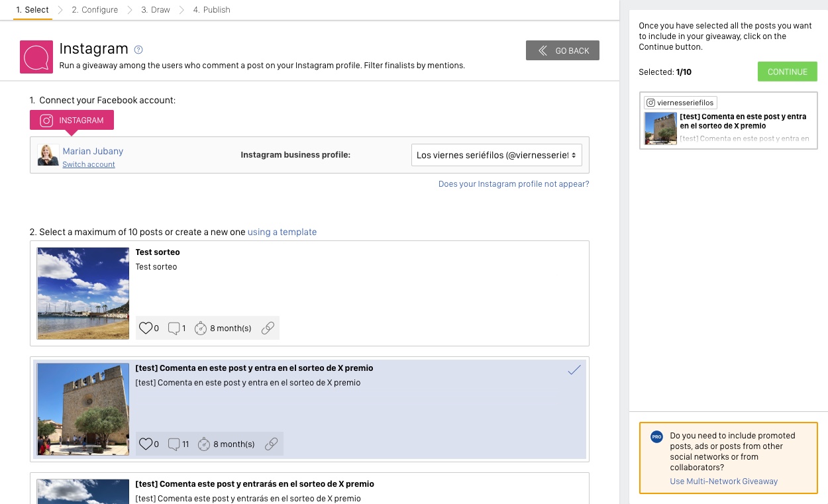The width and height of the screenshot is (828, 504).
Task: Open the Marian Jubany profile link
Action: 93,151
